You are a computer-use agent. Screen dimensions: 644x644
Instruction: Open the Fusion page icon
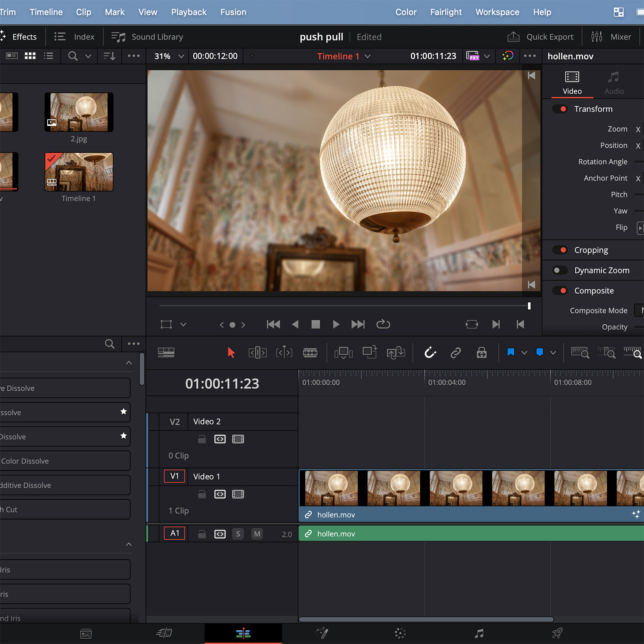322,633
